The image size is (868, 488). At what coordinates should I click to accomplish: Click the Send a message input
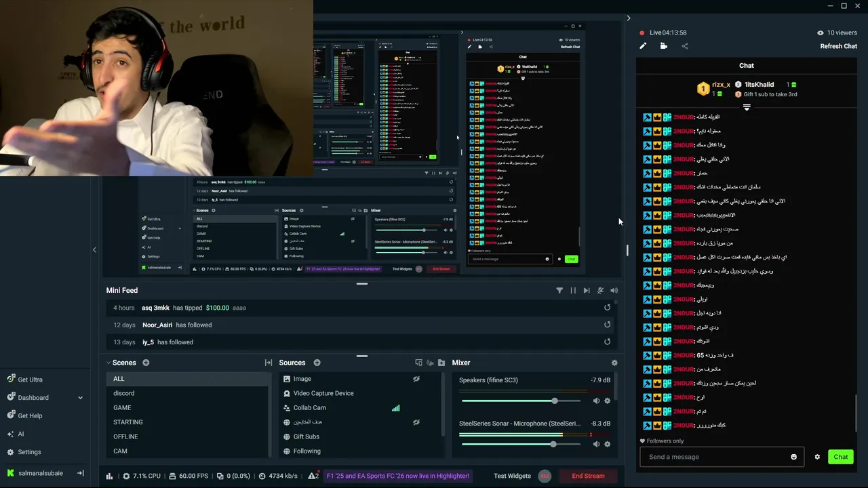click(722, 457)
